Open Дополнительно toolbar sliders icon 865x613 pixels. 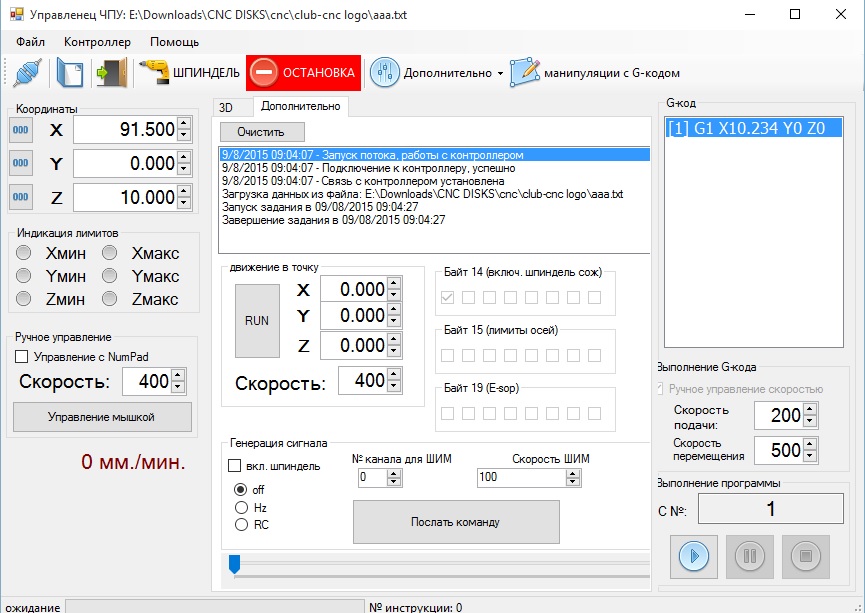pos(385,72)
